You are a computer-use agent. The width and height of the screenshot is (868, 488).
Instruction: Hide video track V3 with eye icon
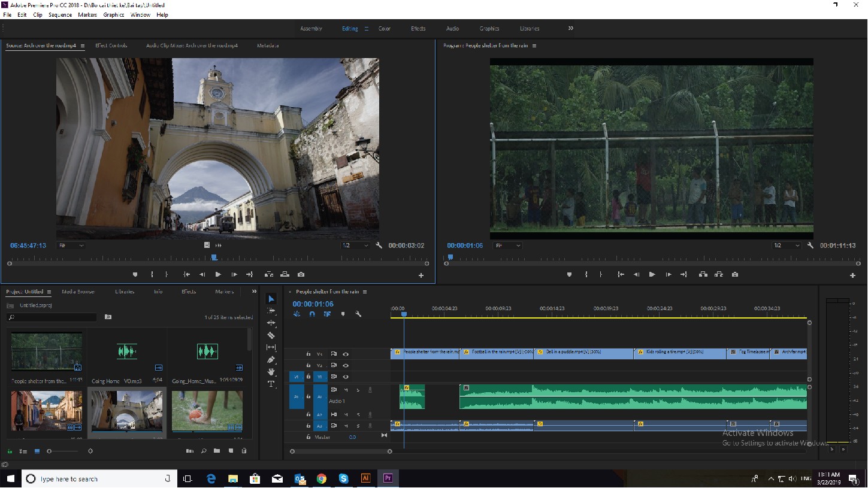coord(346,354)
